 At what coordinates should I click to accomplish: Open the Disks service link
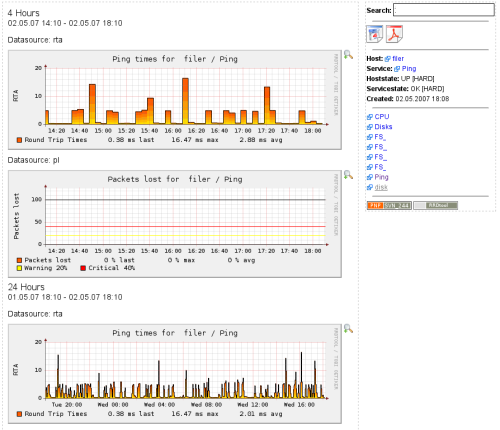[383, 127]
